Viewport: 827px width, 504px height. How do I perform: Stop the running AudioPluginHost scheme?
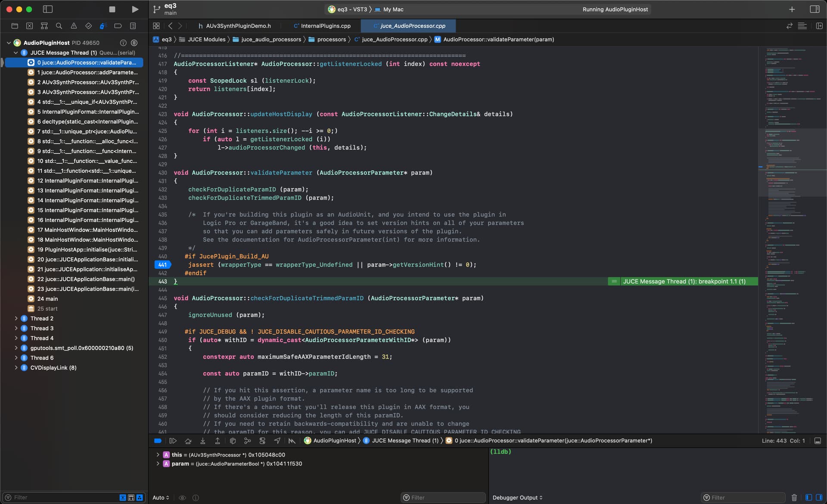112,9
